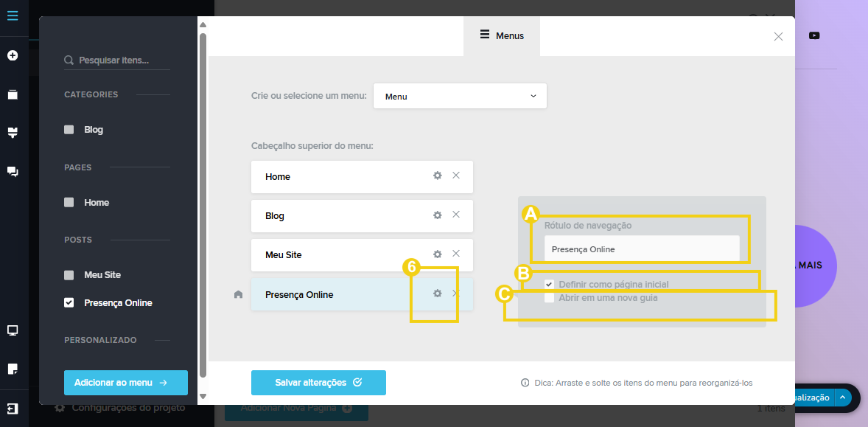Select the Menus tab
Screen dimensions: 868x427
pyautogui.click(x=502, y=35)
